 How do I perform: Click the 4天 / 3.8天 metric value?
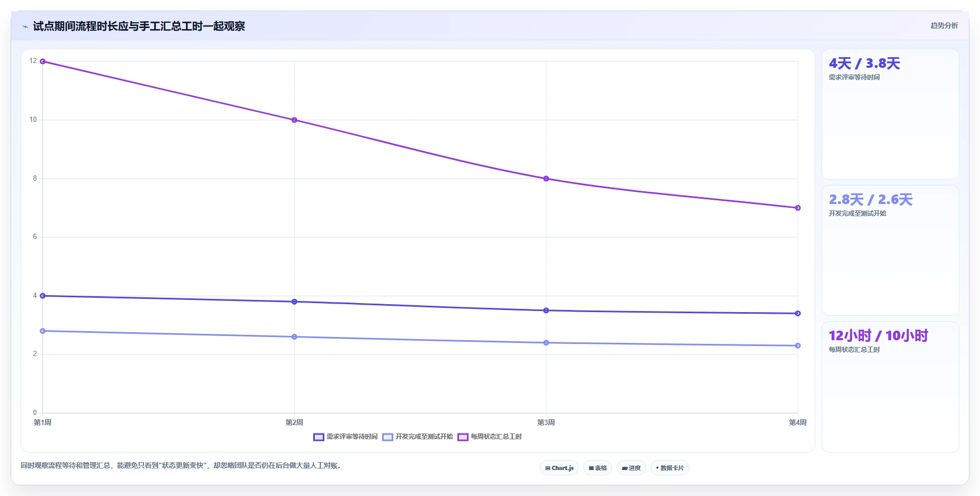point(864,64)
